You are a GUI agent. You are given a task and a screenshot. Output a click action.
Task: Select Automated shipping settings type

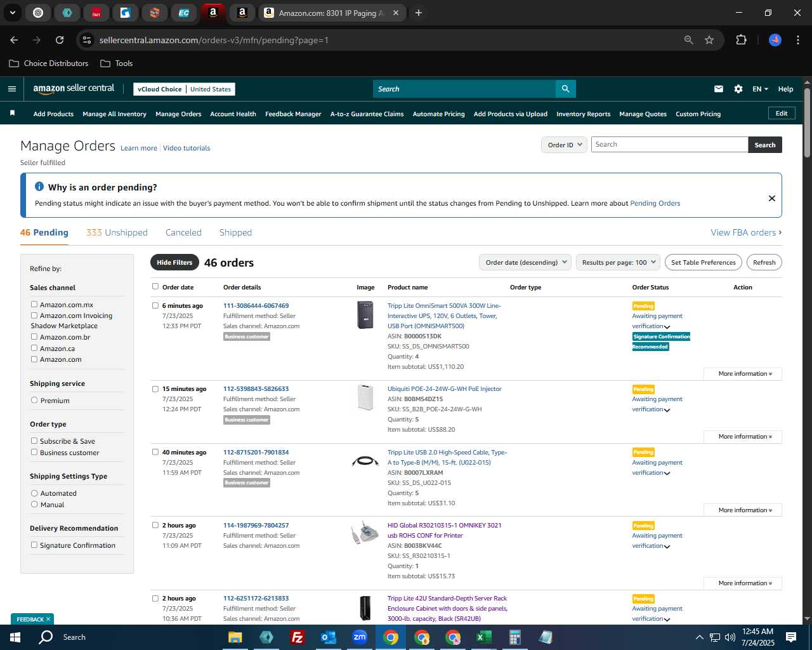click(34, 493)
